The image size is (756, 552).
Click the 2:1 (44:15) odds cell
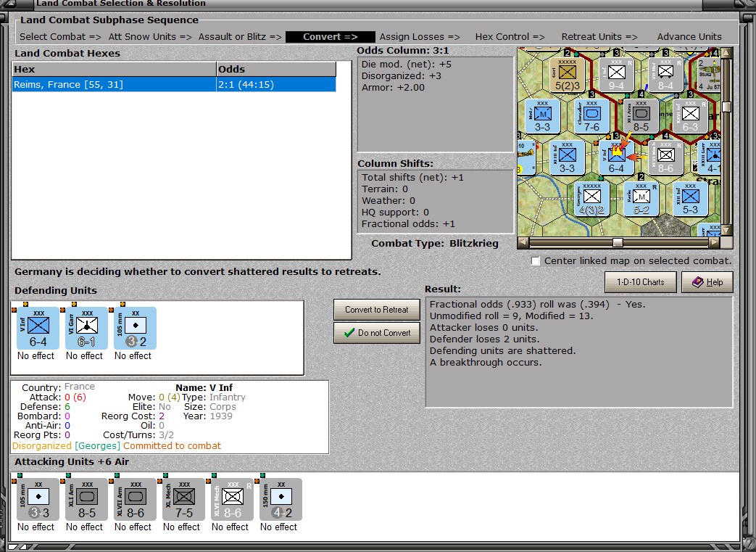[x=276, y=84]
